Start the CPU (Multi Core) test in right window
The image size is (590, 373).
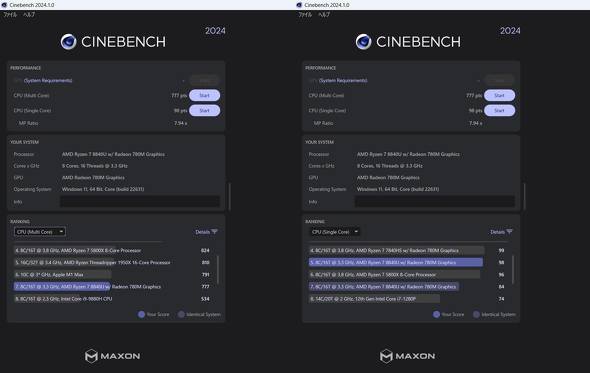pyautogui.click(x=499, y=95)
